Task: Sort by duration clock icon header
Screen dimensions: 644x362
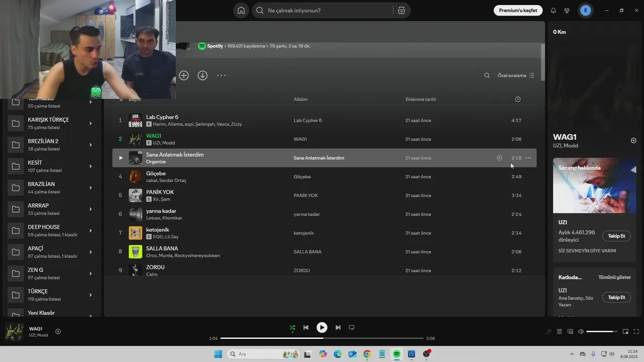Action: click(x=518, y=99)
